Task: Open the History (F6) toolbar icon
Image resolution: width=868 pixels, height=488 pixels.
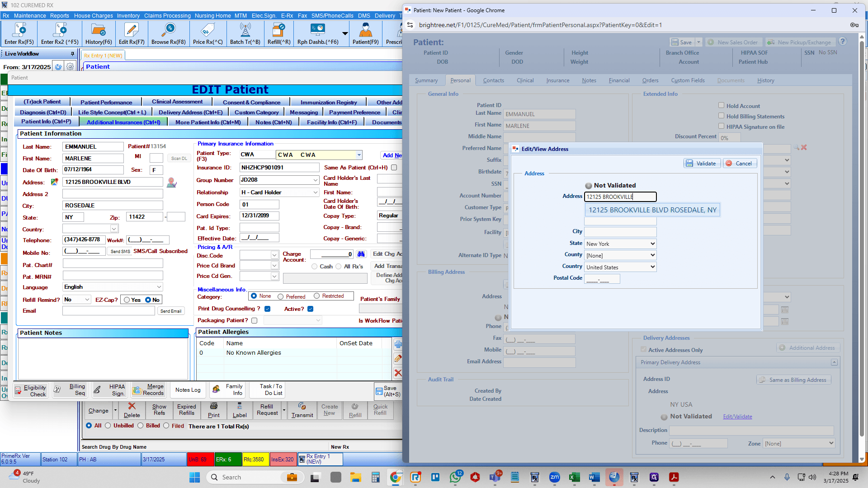Action: pyautogui.click(x=99, y=34)
